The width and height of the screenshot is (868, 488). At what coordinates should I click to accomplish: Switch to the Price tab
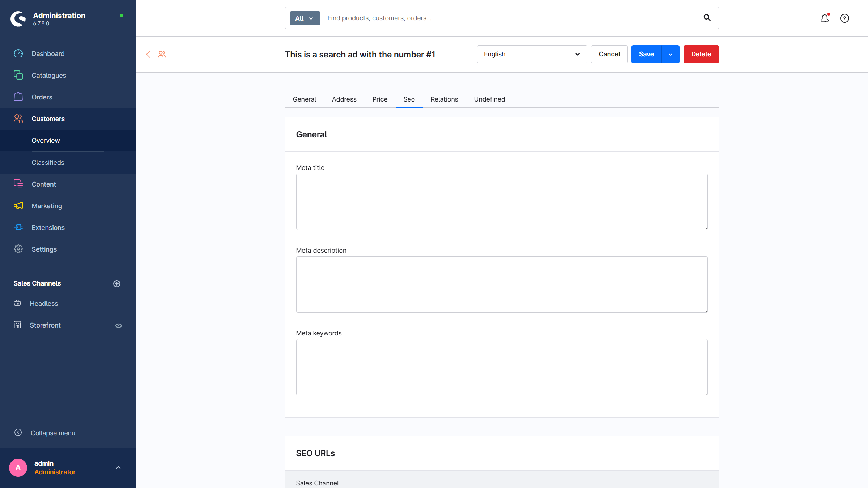click(380, 99)
